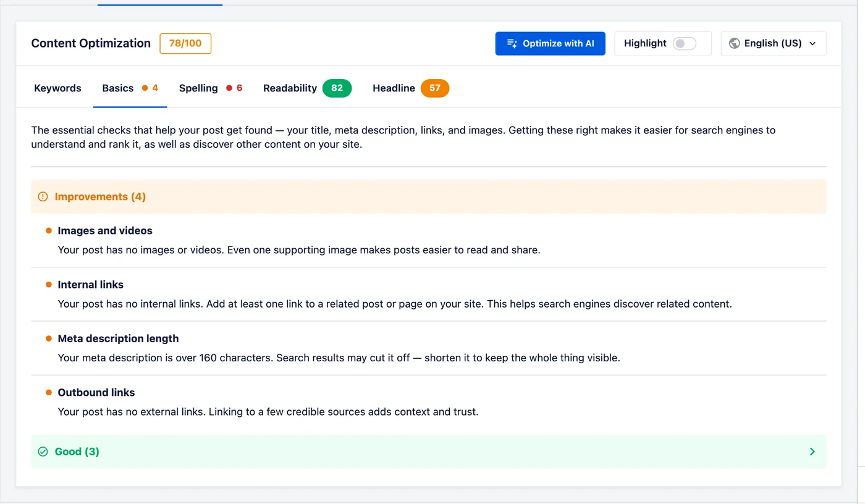865x504 pixels.
Task: Switch to the Keywords tab
Action: click(57, 88)
